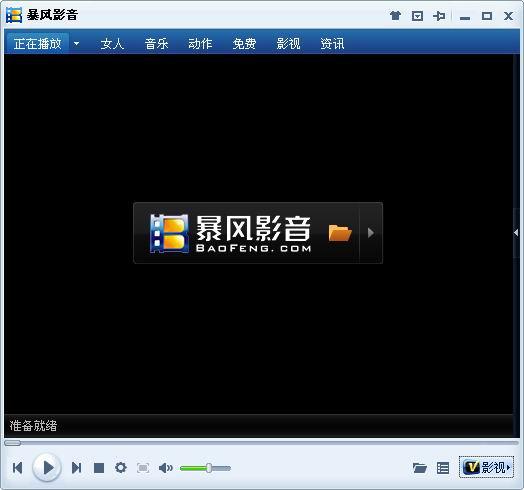Open settings gear in the control bar
Image resolution: width=524 pixels, height=490 pixels.
(x=121, y=468)
